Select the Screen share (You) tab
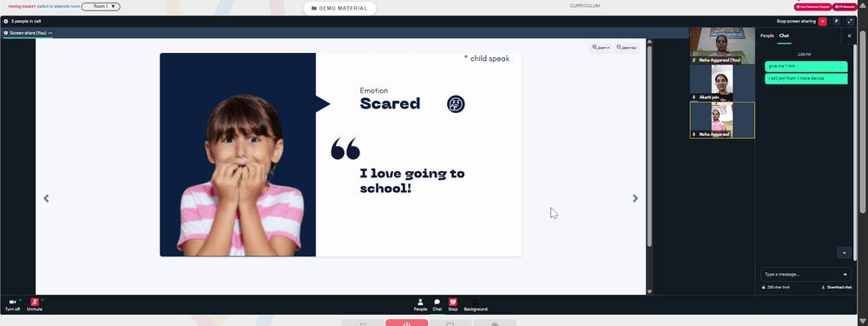 [29, 33]
